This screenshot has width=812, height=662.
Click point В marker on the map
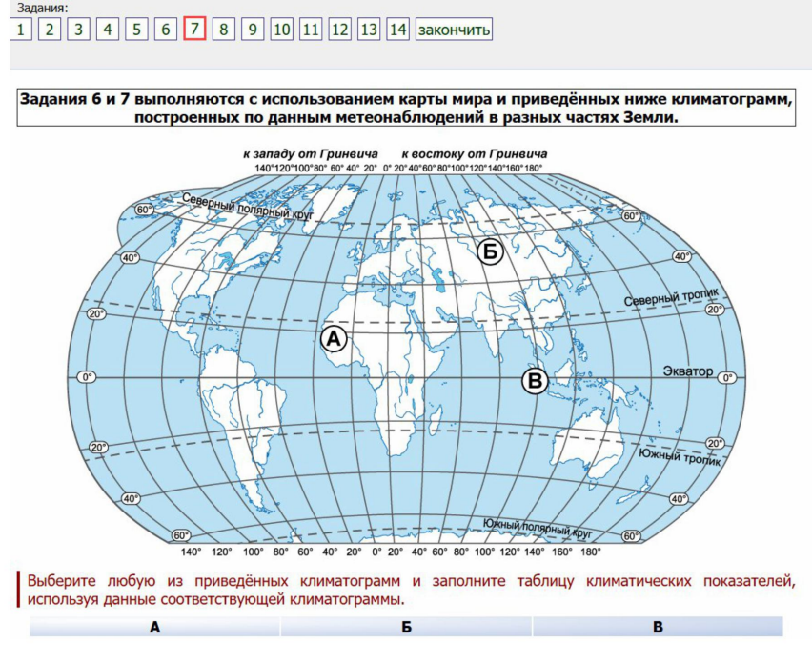[535, 381]
